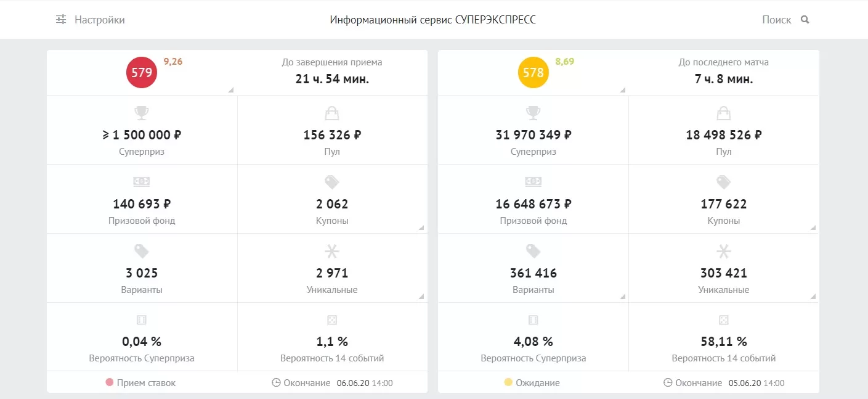Click the grid icon above Вероятность Суперприза 4,08%
Screen dimensions: 868x399
pyautogui.click(x=532, y=319)
